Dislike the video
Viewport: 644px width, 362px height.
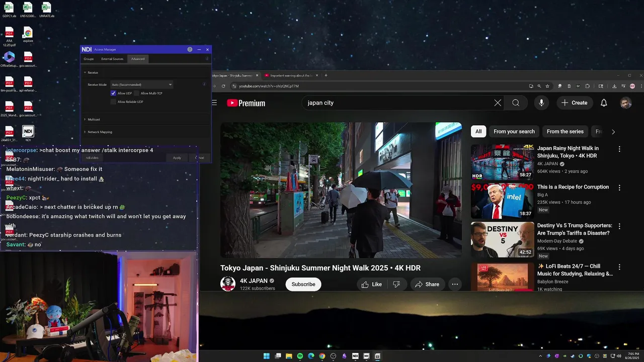point(396,284)
